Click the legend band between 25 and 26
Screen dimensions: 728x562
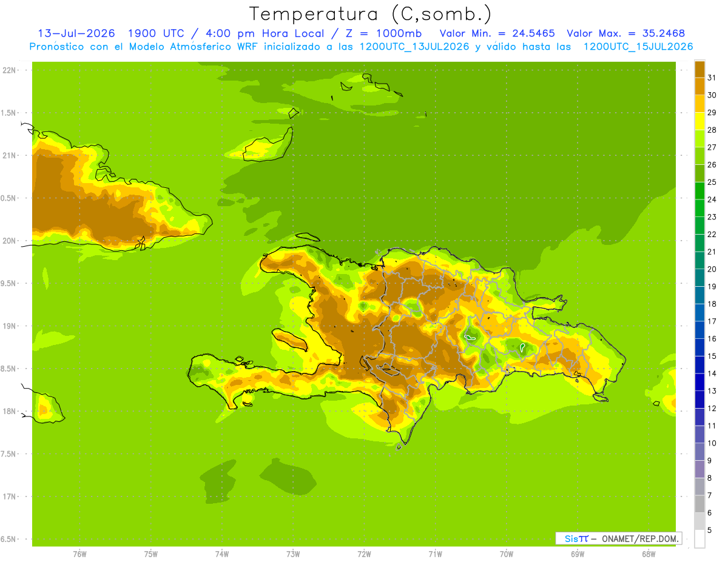[699, 173]
